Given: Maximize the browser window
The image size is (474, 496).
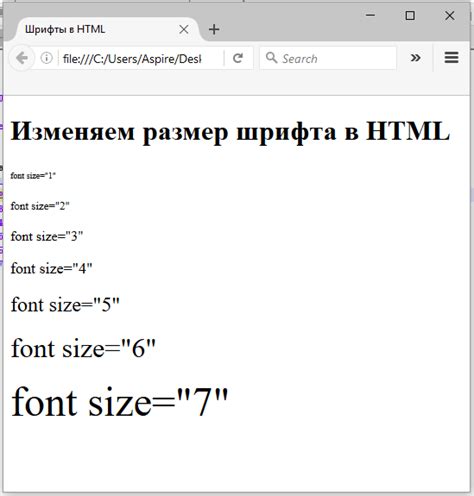Looking at the screenshot, I should (x=410, y=15).
